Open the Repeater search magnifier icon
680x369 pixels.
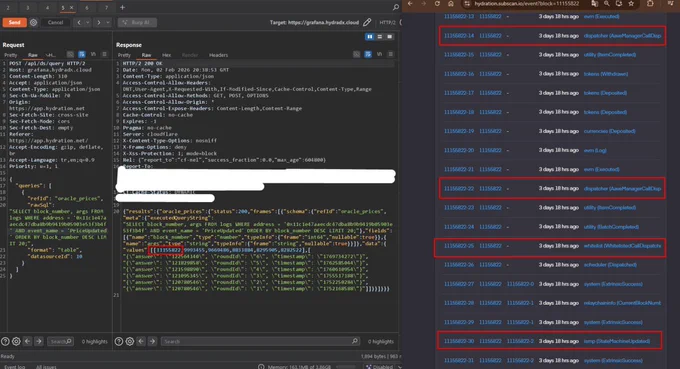396,7
